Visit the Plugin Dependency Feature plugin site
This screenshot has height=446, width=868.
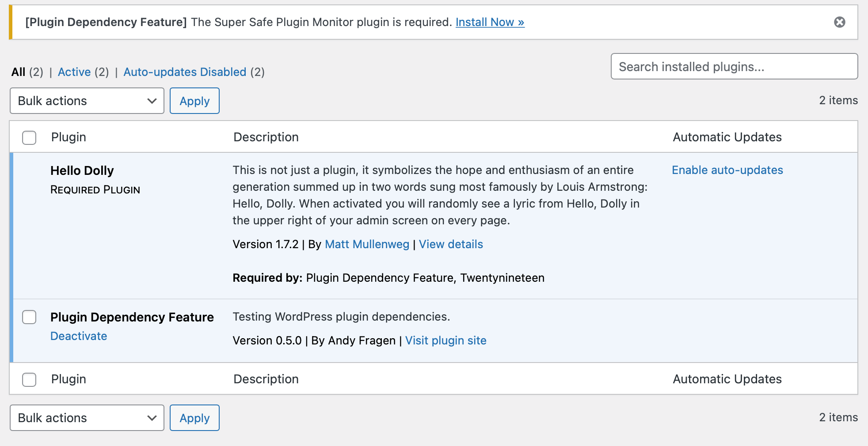coord(445,340)
